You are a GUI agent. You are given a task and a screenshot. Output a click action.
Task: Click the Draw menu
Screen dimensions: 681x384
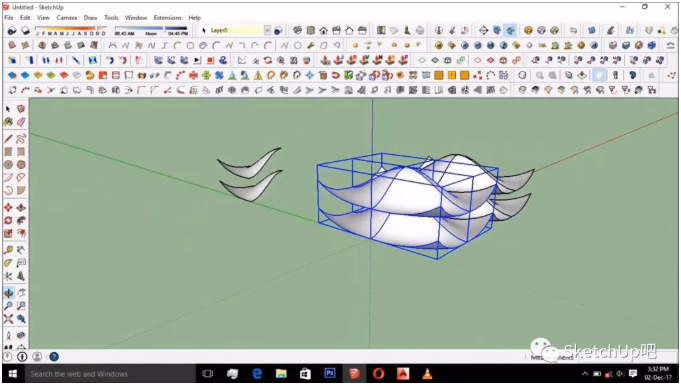tap(90, 18)
